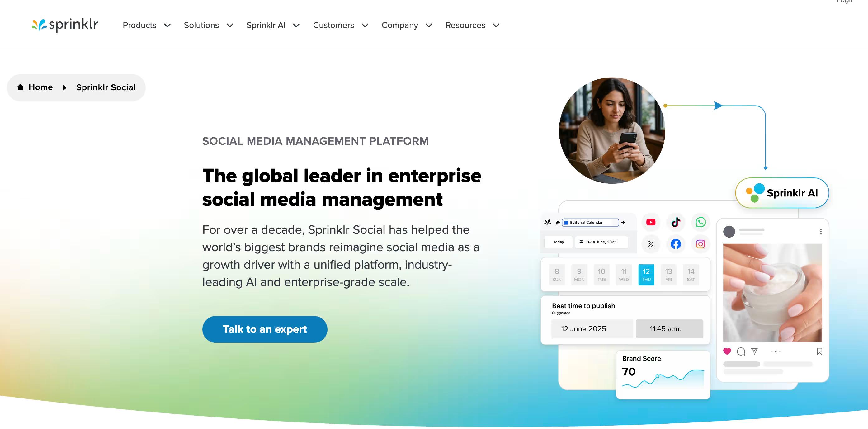Click the post three-dot options icon

click(821, 232)
